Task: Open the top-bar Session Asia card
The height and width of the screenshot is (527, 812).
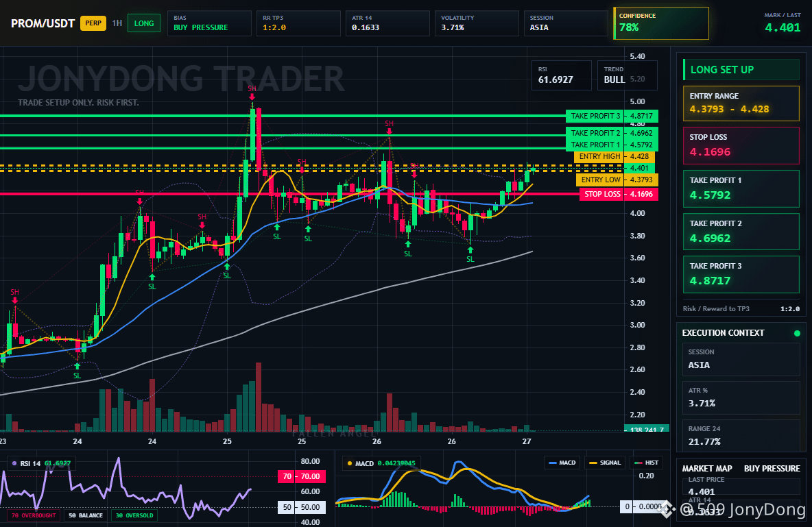Action: [x=566, y=23]
